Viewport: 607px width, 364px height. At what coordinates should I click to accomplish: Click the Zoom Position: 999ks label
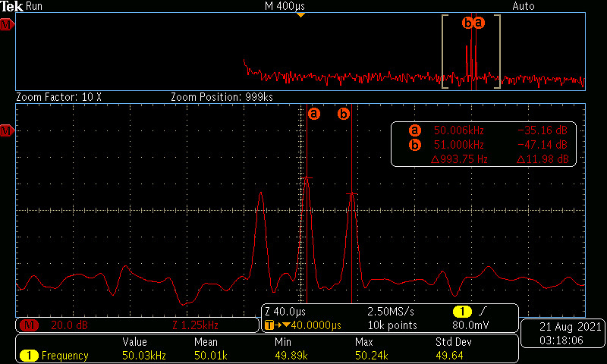(222, 97)
